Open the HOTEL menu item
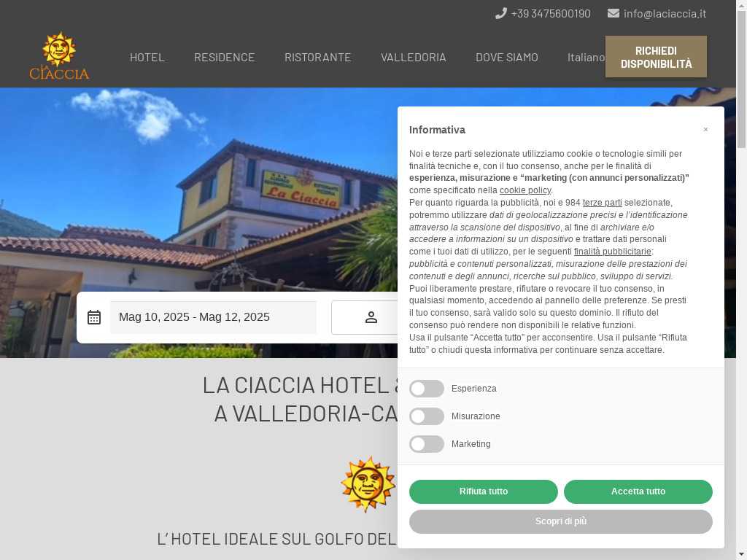This screenshot has height=560, width=747. [147, 57]
